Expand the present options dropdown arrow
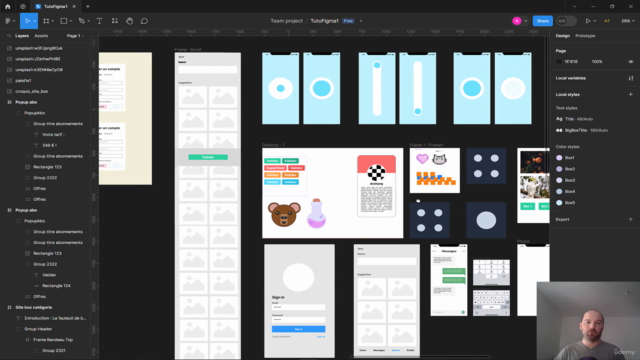Viewport: 640px width, 360px height. [595, 21]
